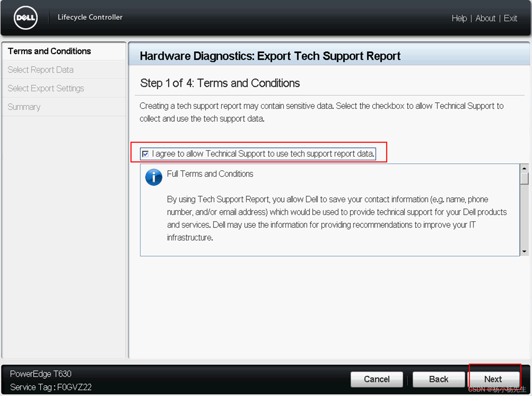Click the agreement label text 'I agree to allow…'
The width and height of the screenshot is (532, 396).
pos(263,154)
